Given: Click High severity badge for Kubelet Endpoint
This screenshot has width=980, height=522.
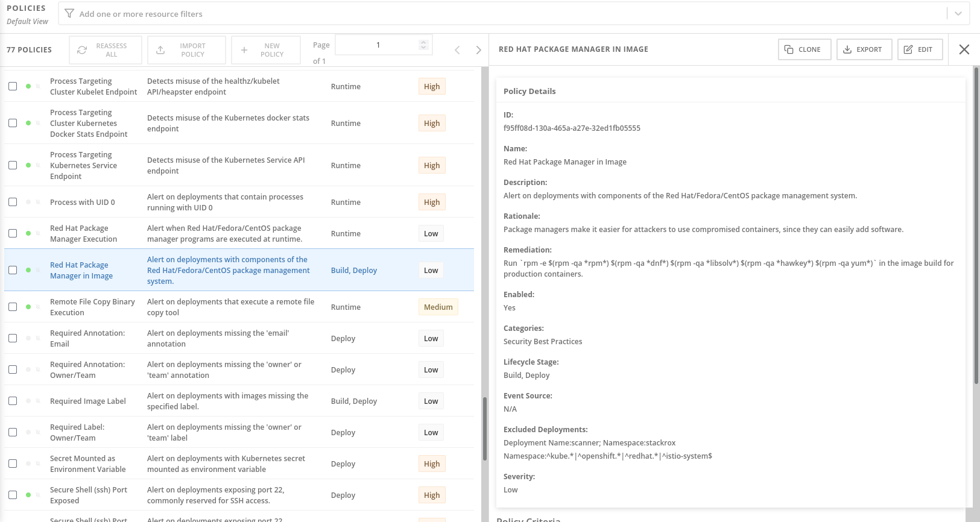Looking at the screenshot, I should click(432, 86).
